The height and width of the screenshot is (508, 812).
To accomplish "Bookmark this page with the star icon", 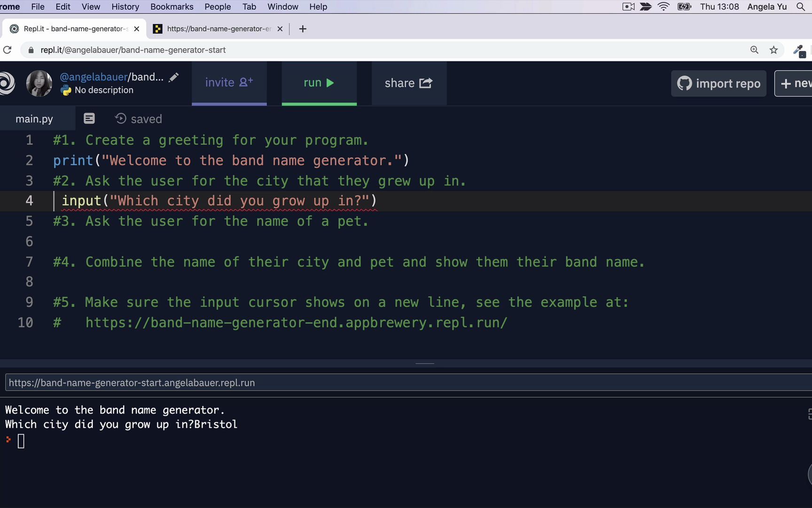I will tap(773, 49).
